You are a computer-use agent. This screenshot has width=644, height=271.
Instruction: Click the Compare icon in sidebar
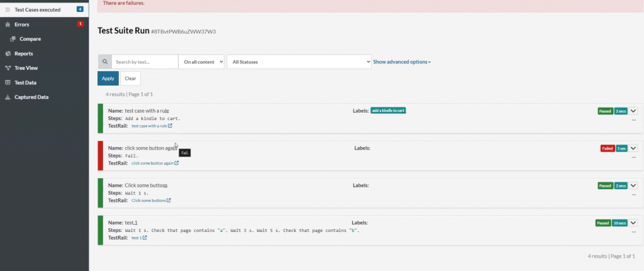(13, 39)
